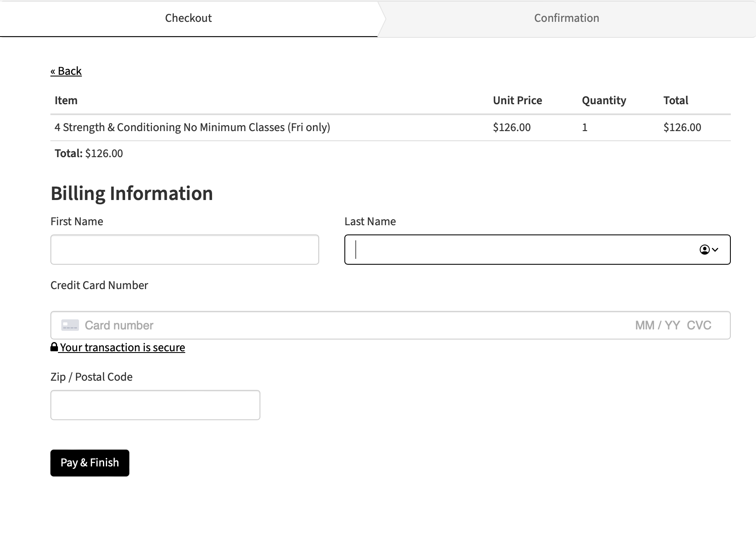Click the Billing Information heading
The height and width of the screenshot is (558, 756).
132,194
